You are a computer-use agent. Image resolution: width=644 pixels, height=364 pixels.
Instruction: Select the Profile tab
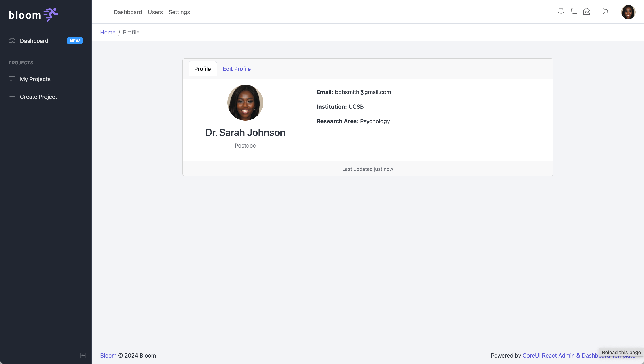click(202, 69)
